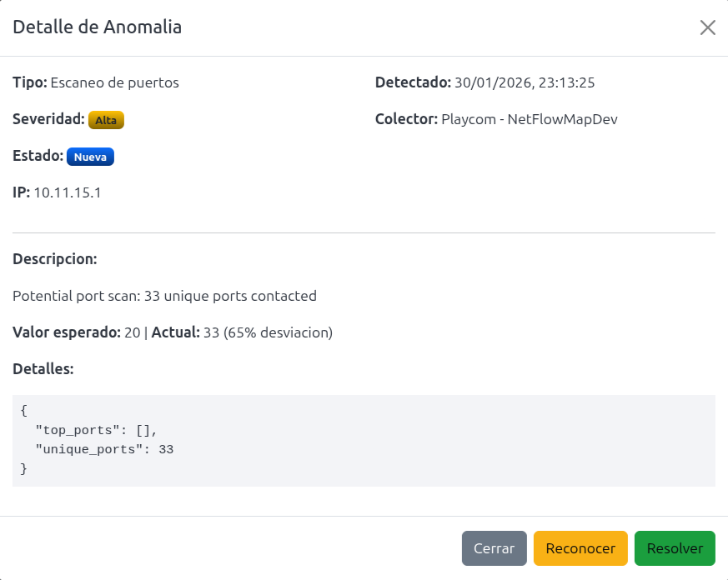
Task: Click the collector name Playcom - NetFlowMapDev
Action: [530, 119]
